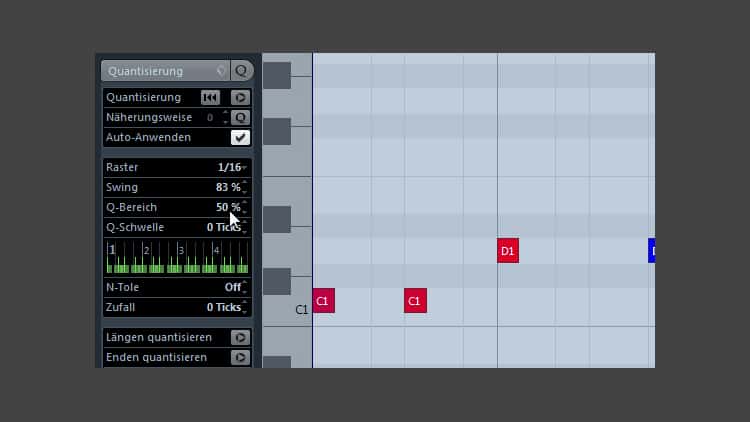Reset quantization with the rewind icon
750x422 pixels.
210,98
